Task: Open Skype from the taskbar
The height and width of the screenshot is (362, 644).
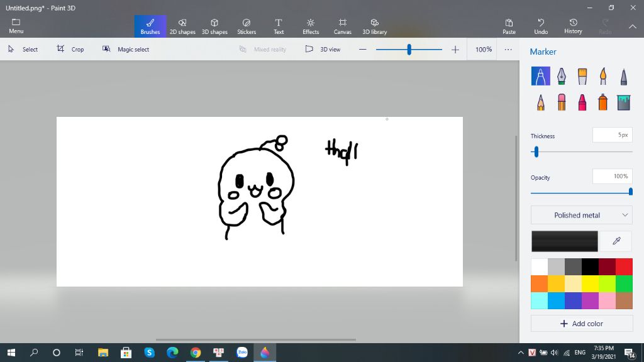Action: (x=149, y=353)
